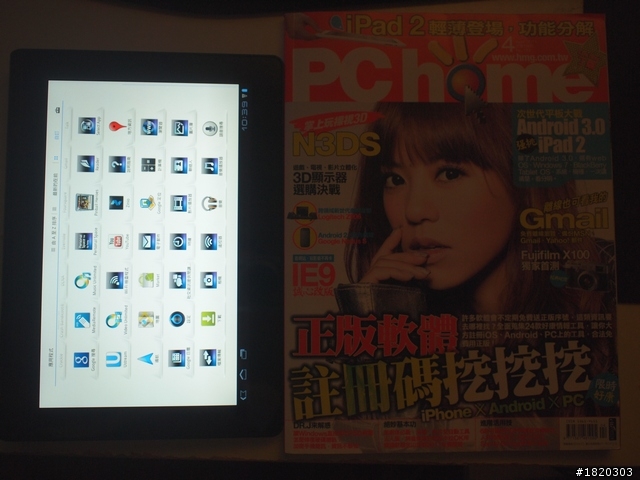Open the red Places pin app
Viewport: 640px width, 480px height.
pyautogui.click(x=118, y=126)
